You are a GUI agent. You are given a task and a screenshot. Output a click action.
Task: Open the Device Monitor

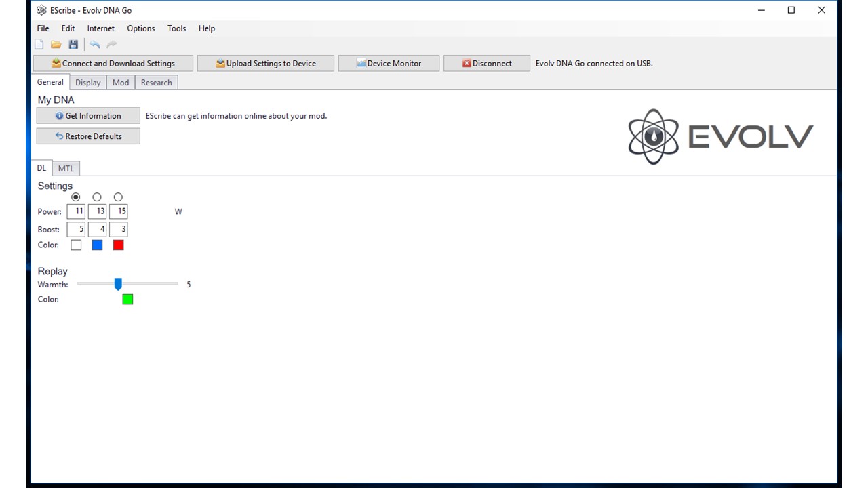point(389,63)
